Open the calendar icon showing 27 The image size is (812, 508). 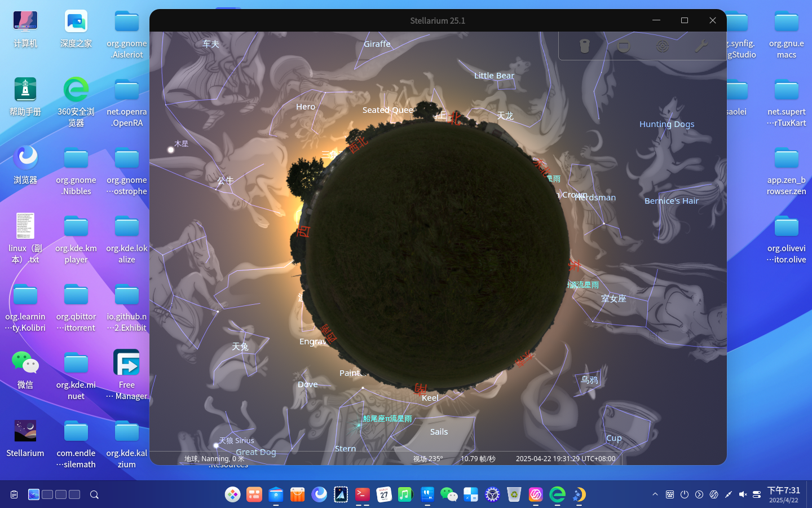click(384, 494)
